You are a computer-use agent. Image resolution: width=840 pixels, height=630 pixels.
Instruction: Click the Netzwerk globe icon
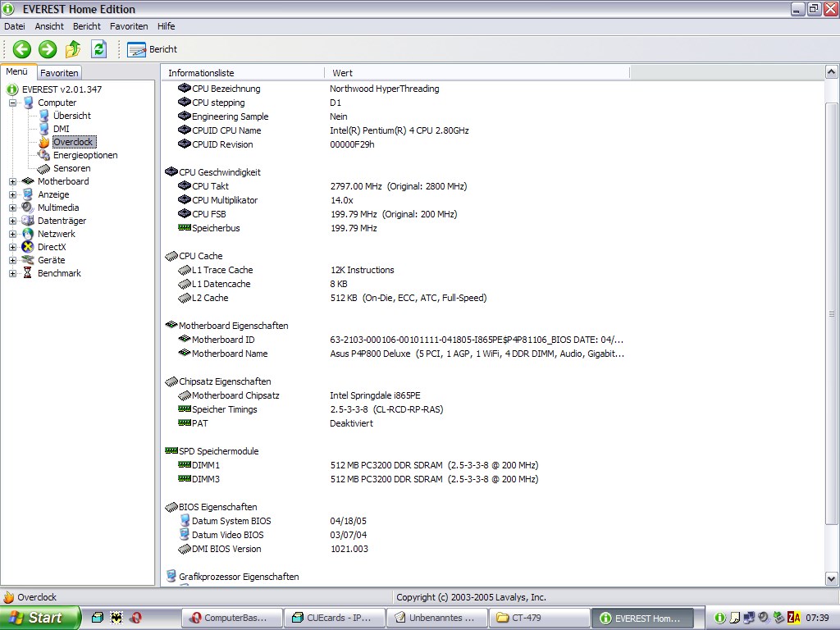[x=28, y=234]
